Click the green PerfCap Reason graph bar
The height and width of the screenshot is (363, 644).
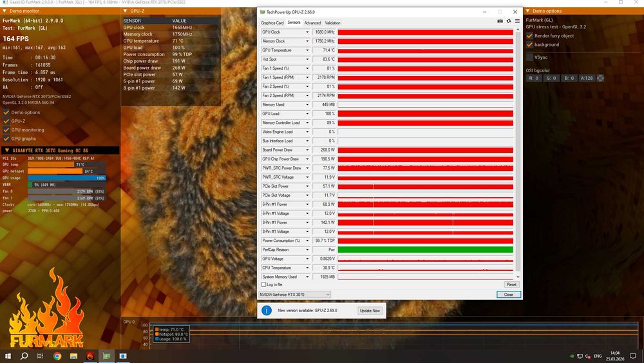click(425, 250)
